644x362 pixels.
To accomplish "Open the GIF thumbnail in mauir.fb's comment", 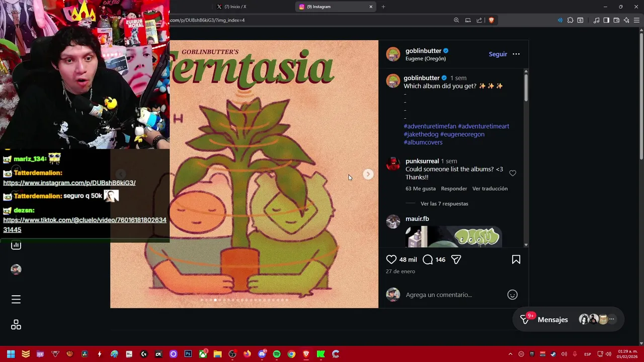I will 454,237.
